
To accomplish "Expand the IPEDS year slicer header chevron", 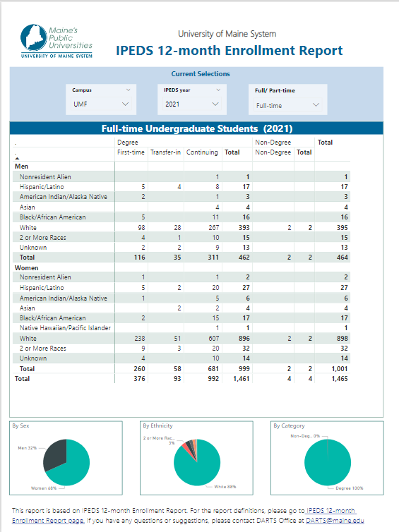I will [218, 90].
